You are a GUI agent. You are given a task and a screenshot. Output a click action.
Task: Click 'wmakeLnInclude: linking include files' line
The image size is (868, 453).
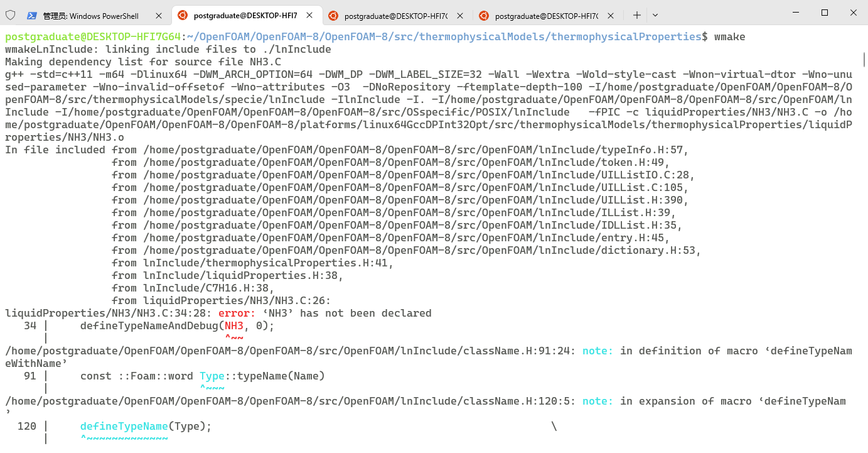coord(168,50)
